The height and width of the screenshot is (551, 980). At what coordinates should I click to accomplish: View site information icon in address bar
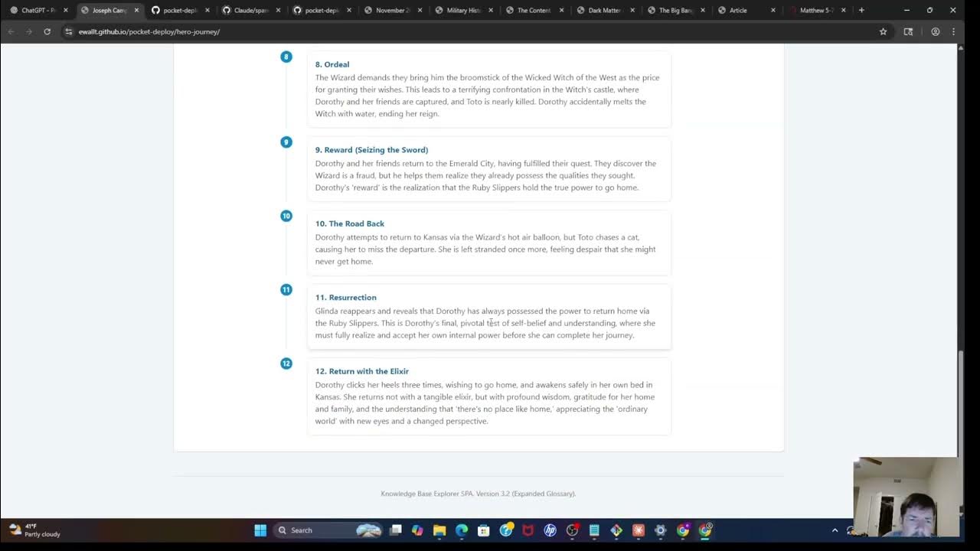coord(68,31)
